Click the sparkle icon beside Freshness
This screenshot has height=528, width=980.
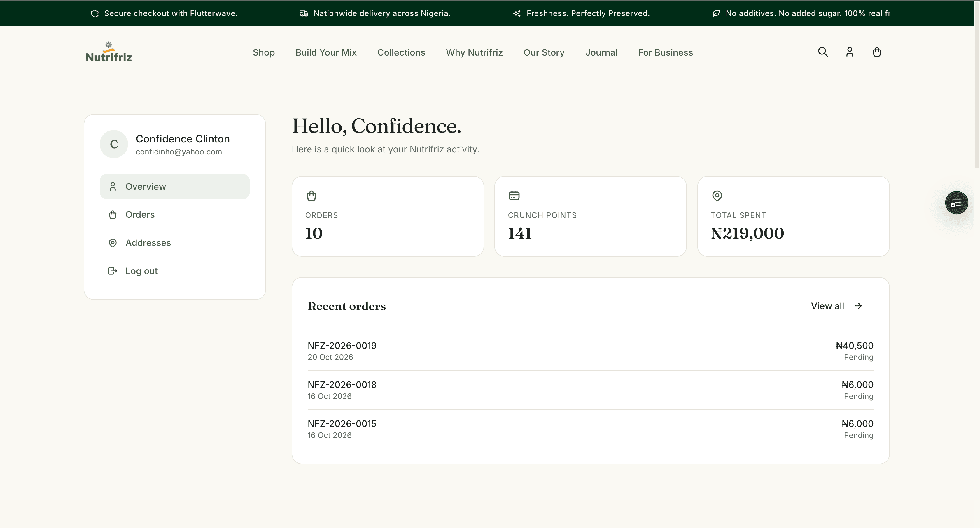tap(517, 14)
